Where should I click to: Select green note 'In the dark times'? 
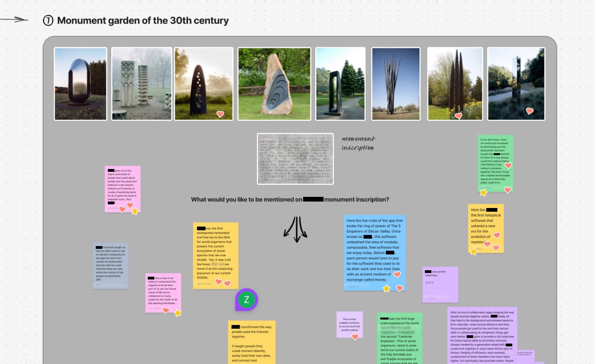click(496, 163)
